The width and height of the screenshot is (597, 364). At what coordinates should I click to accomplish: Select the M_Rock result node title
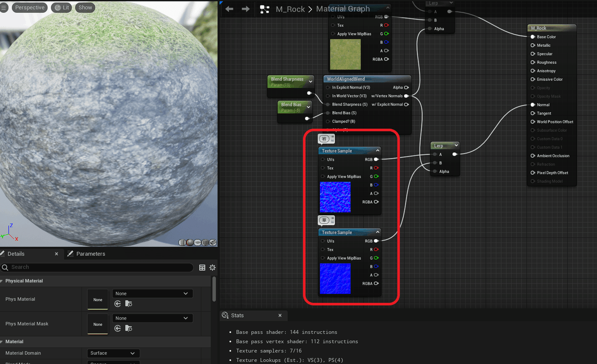[x=538, y=28]
